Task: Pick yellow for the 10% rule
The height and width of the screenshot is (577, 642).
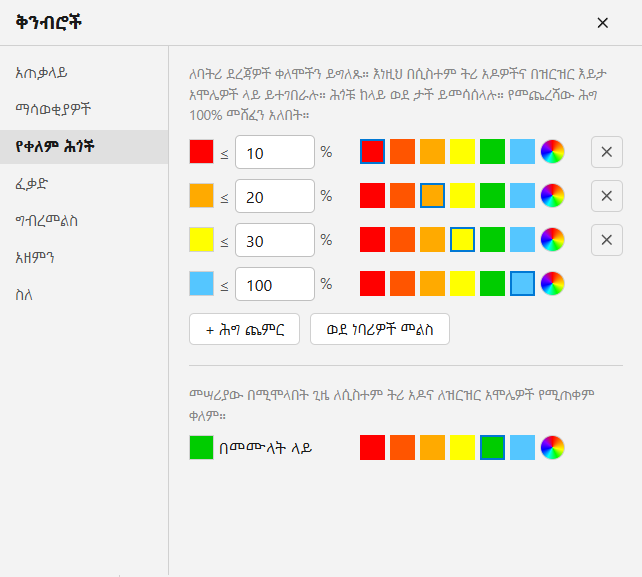Action: (x=462, y=152)
